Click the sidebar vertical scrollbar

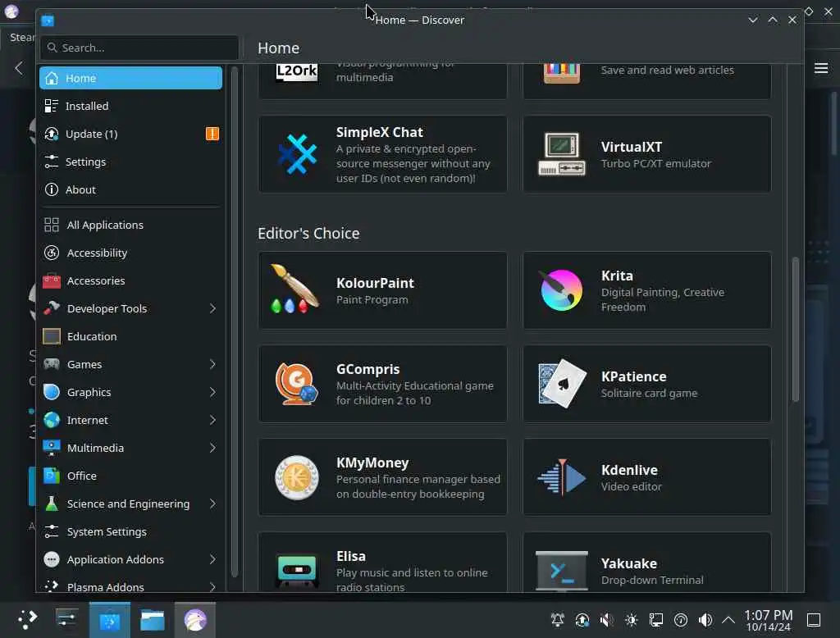pos(234,321)
